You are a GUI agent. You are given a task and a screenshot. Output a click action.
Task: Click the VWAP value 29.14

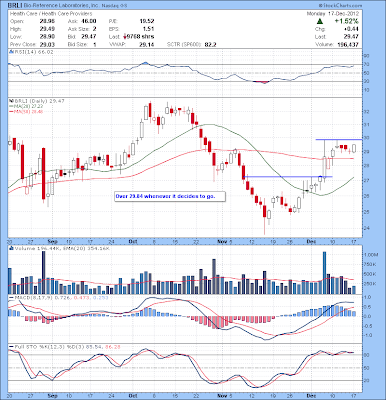[x=146, y=44]
